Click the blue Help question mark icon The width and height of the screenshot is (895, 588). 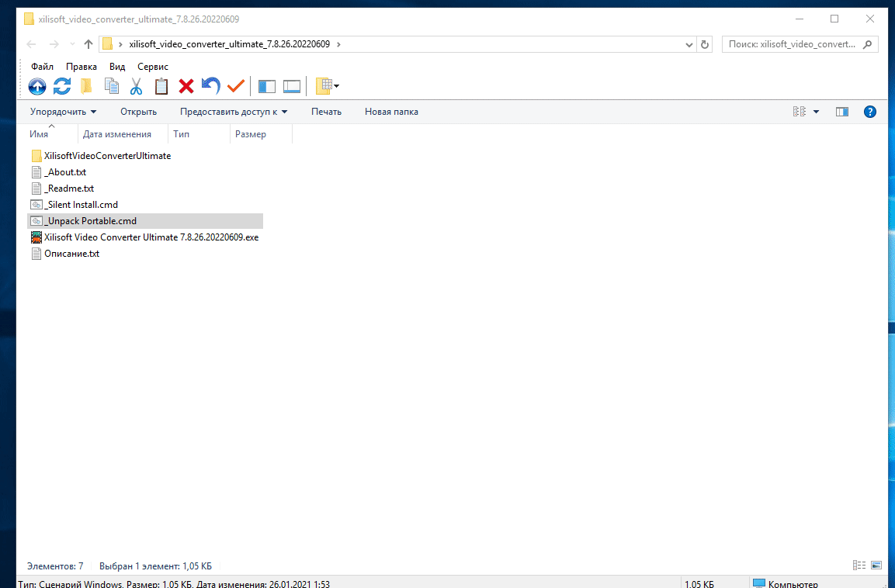(x=870, y=112)
